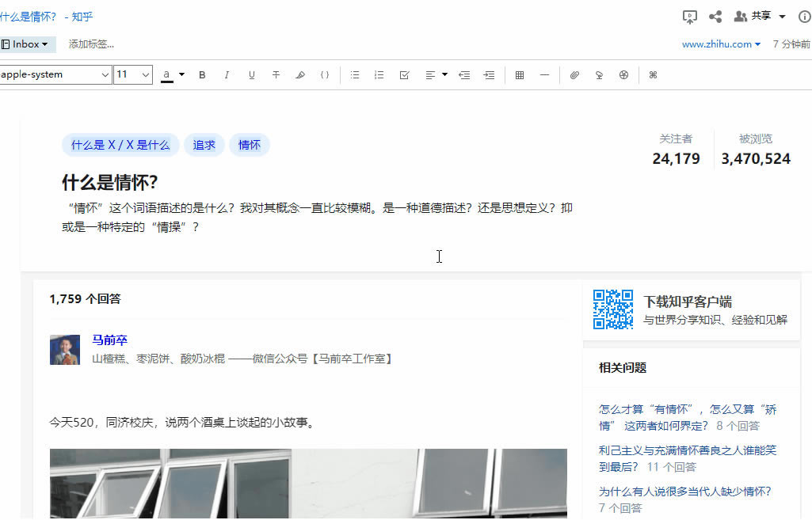Screen dimensions: 812x520
Task: Click the sentence 今天520，同济校庆
Action: click(181, 423)
